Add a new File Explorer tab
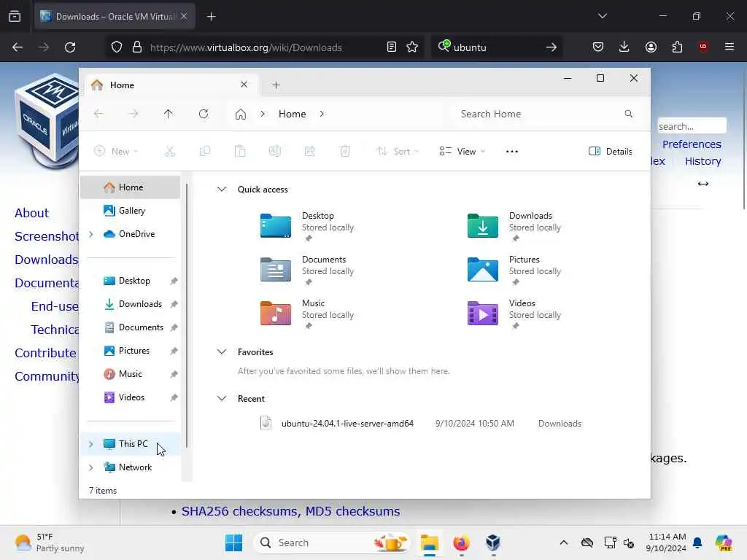Screen dimensions: 747x560 coord(276,85)
